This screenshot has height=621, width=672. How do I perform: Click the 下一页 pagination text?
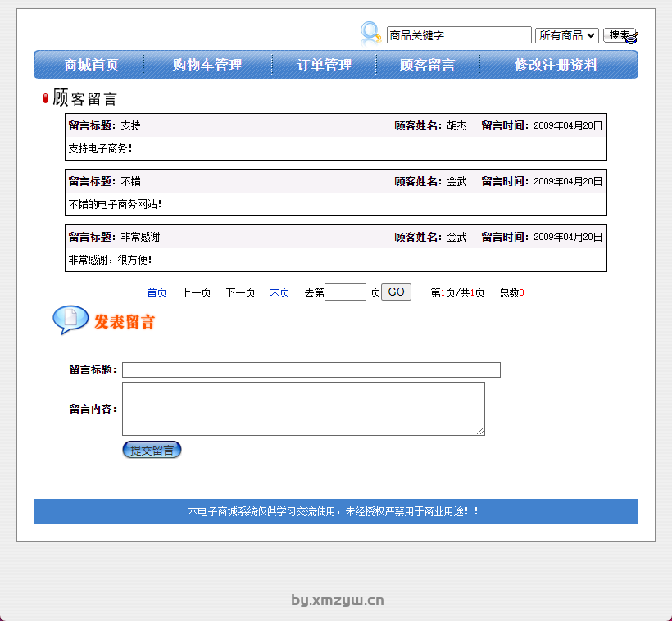(240, 292)
